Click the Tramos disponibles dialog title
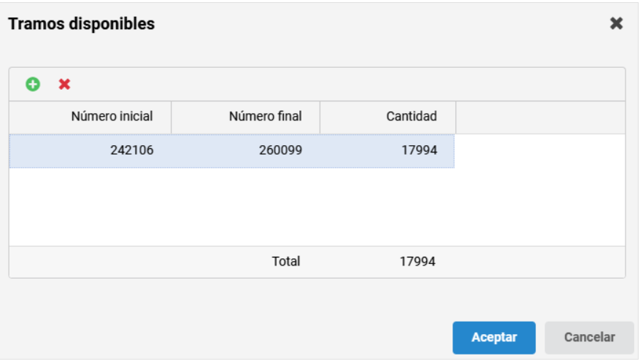643x364 pixels. (82, 24)
